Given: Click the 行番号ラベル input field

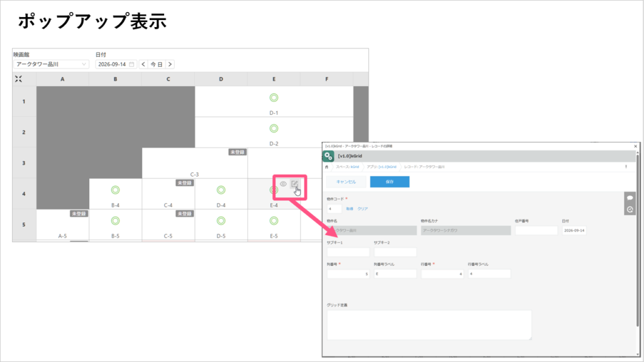Looking at the screenshot, I should (489, 274).
